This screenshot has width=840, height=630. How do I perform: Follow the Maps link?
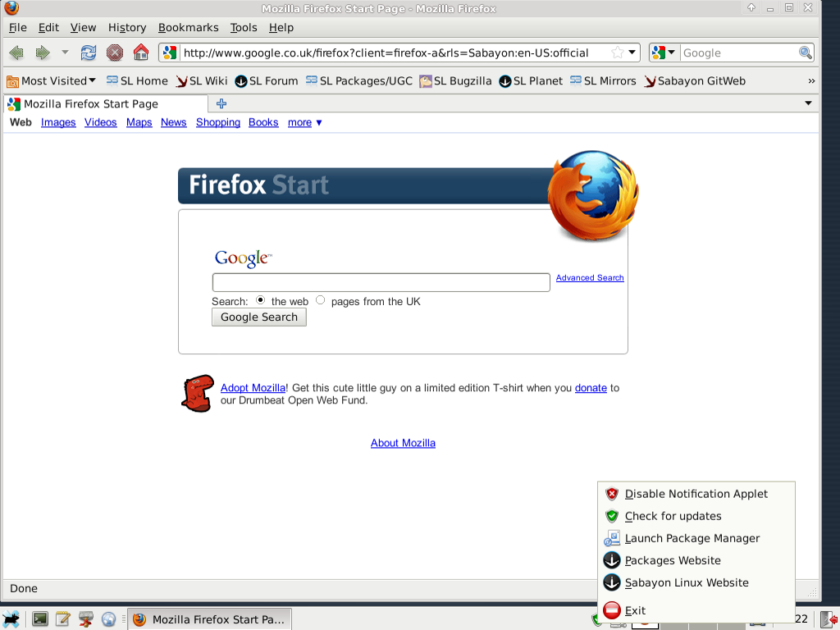click(x=139, y=122)
